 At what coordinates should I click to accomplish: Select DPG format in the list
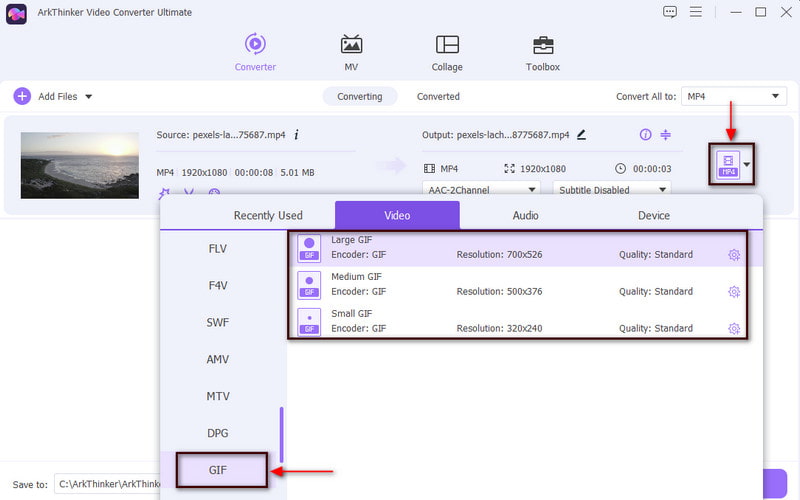click(x=218, y=433)
